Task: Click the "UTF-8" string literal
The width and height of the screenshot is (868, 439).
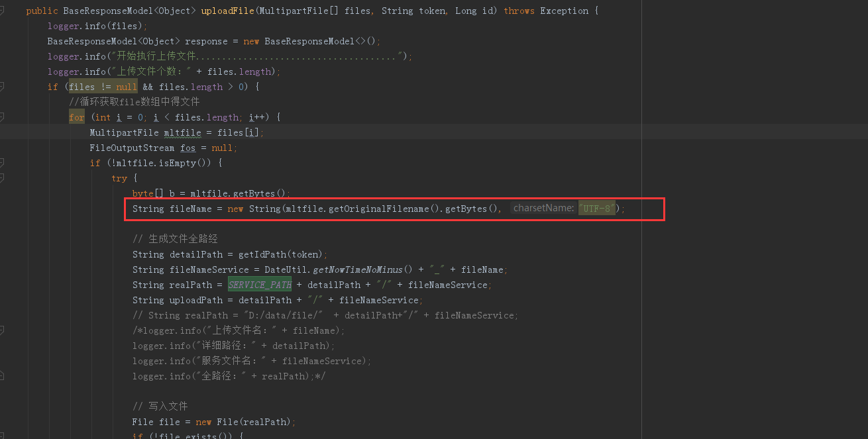Action: pyautogui.click(x=596, y=209)
